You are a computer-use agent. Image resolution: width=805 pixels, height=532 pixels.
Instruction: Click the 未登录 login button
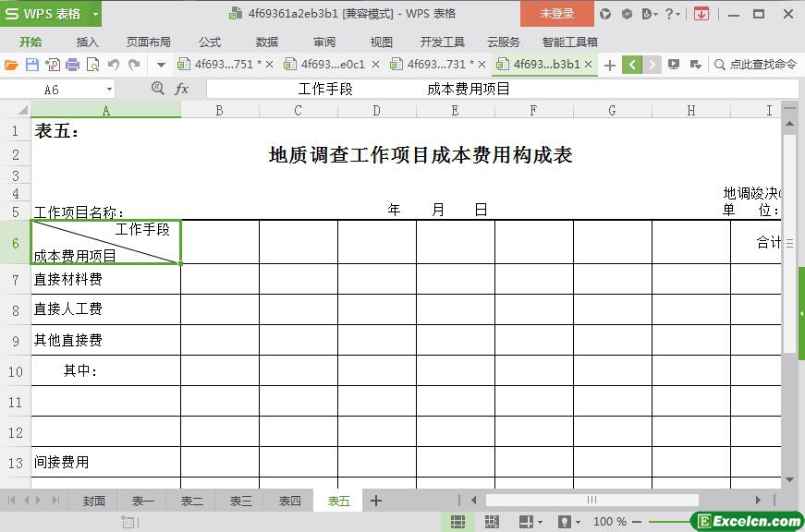tap(557, 14)
